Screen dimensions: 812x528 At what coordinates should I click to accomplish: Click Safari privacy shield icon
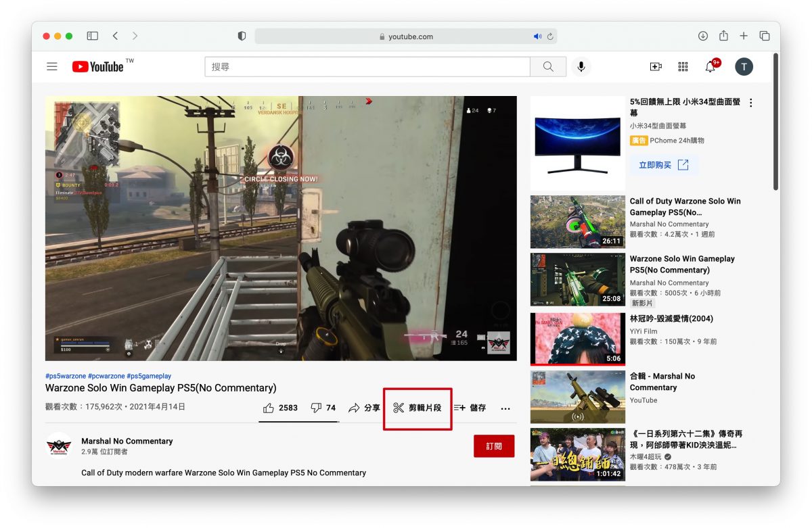pos(242,36)
